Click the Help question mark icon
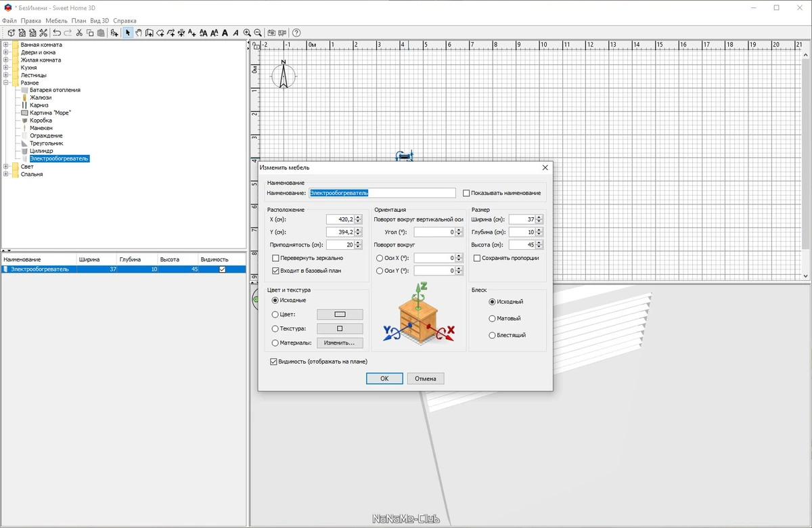The height and width of the screenshot is (528, 812). tap(296, 32)
